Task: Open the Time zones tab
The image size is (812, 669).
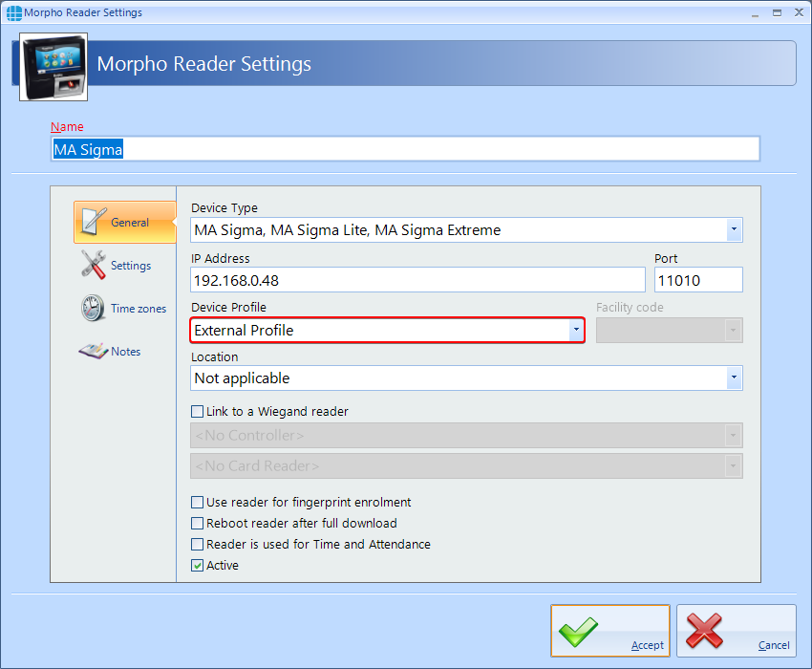Action: point(125,309)
